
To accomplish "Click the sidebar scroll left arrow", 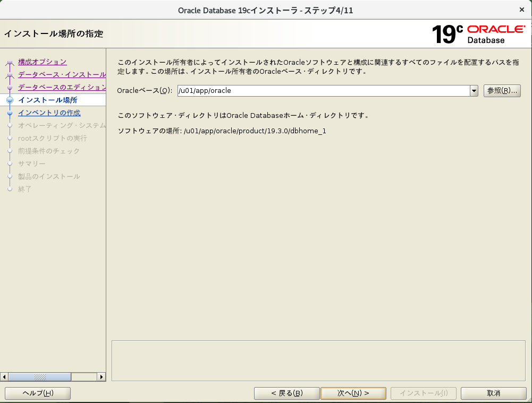I will [5, 376].
